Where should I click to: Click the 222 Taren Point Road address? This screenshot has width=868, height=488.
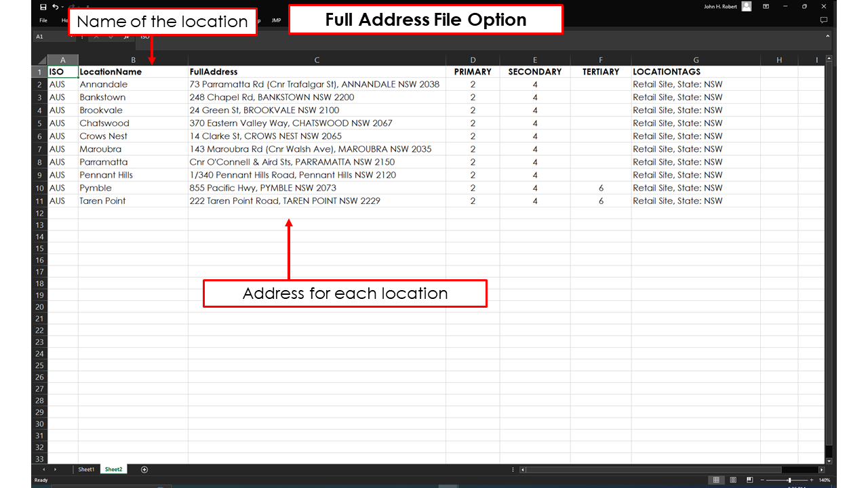click(x=317, y=201)
